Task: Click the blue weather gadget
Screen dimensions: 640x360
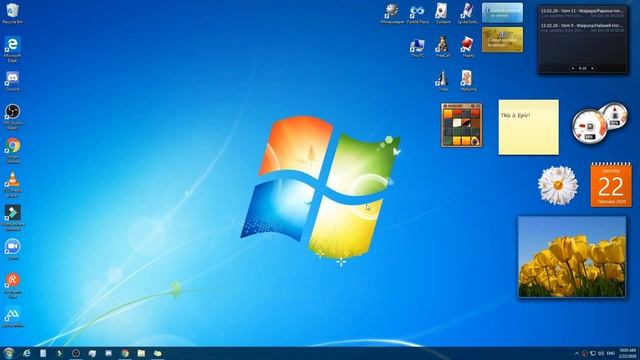Action: (502, 13)
